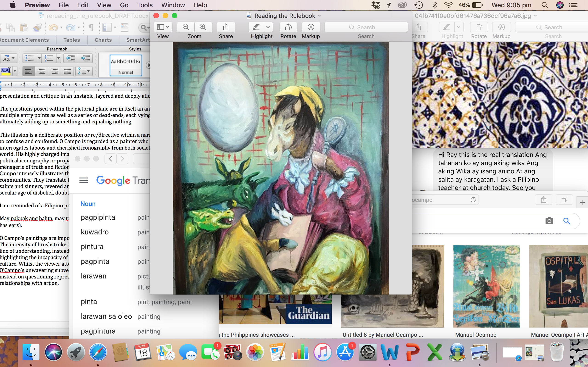Screen dimensions: 588x367
Task: Expand the Reading the Rulebook title chevron
Action: click(319, 16)
